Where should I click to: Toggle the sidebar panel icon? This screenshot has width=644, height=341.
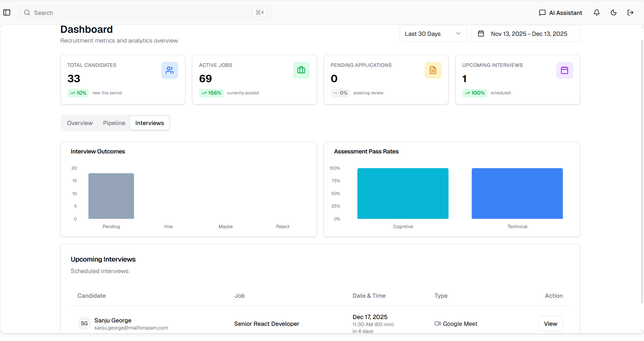[x=7, y=13]
